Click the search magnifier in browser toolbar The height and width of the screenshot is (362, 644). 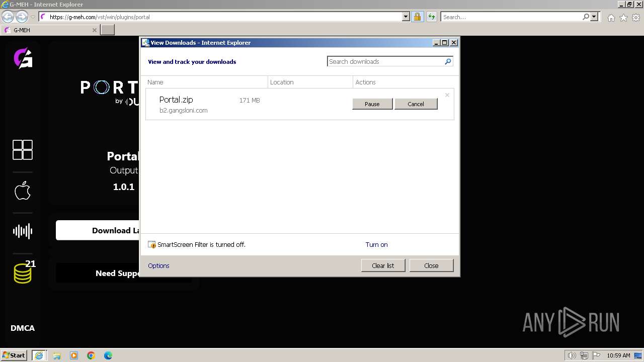pos(586,17)
